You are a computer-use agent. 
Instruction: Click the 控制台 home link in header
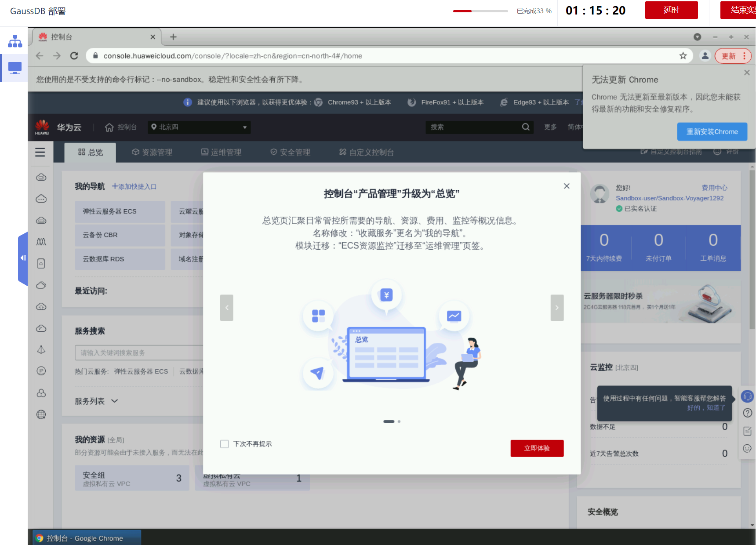coord(121,127)
